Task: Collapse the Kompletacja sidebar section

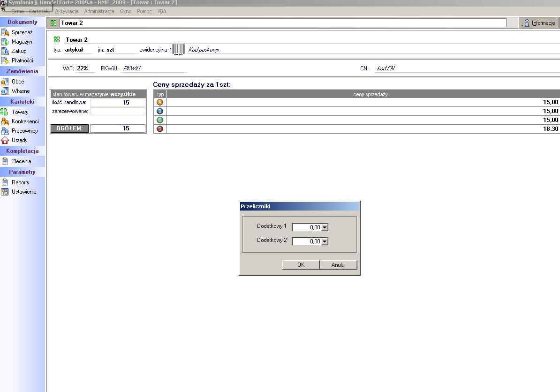Action: pos(23,151)
